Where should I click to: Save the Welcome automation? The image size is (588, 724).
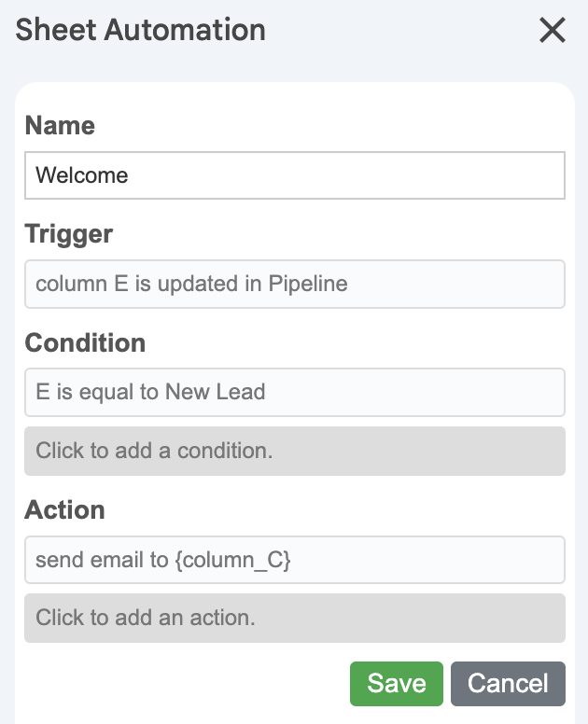pos(397,684)
